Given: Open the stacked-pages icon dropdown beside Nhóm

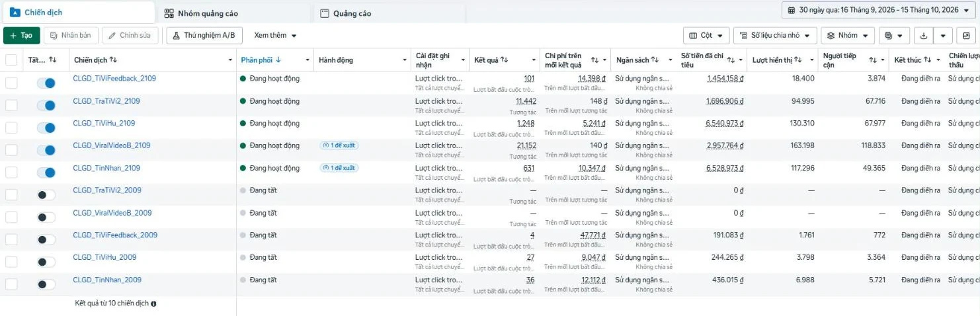Looking at the screenshot, I should [894, 35].
